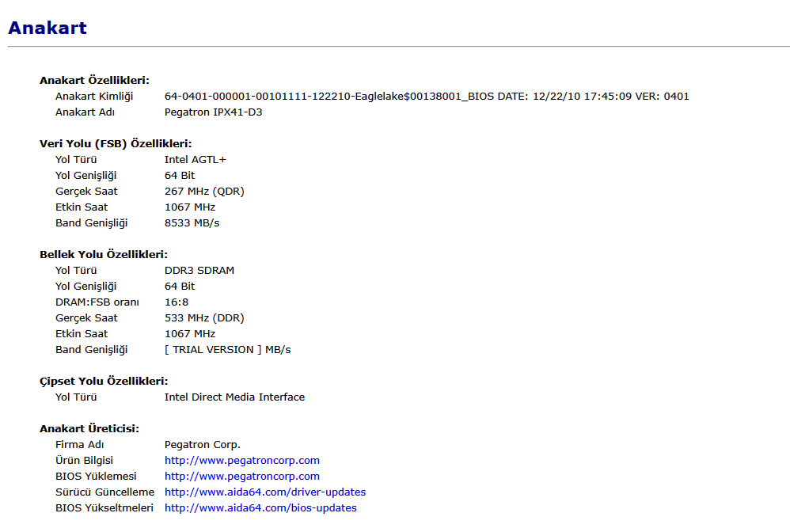This screenshot has height=532, width=790.
Task: Select the Anakart Kimliği BIOS ID value
Action: coord(427,97)
